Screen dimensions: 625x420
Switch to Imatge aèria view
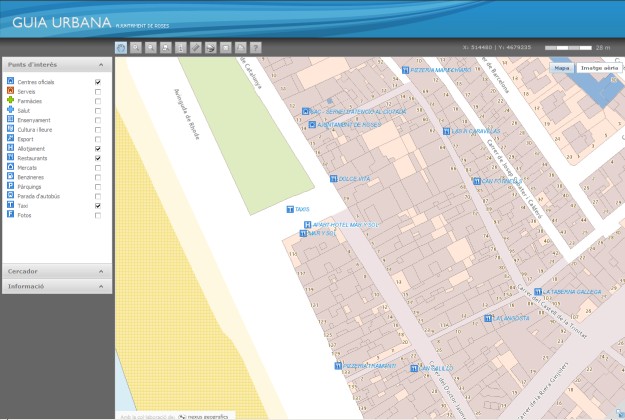(x=598, y=68)
